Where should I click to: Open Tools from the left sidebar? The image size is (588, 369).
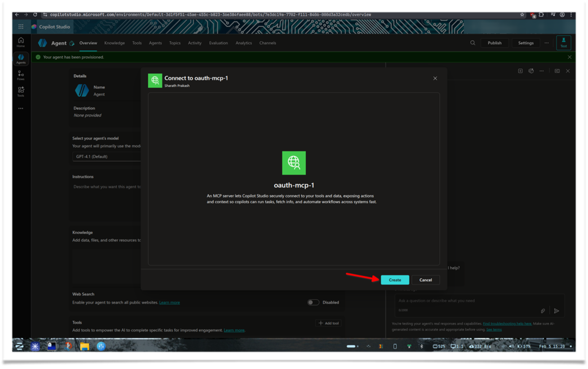click(20, 91)
